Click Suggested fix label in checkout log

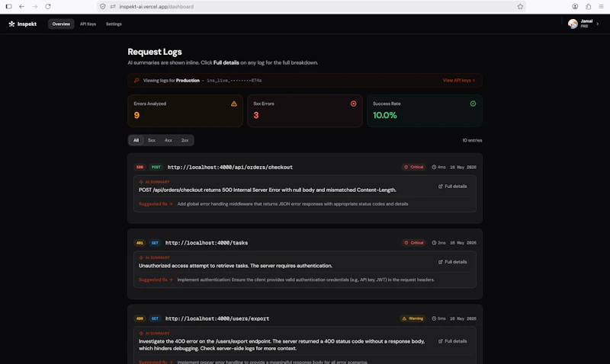click(x=156, y=204)
